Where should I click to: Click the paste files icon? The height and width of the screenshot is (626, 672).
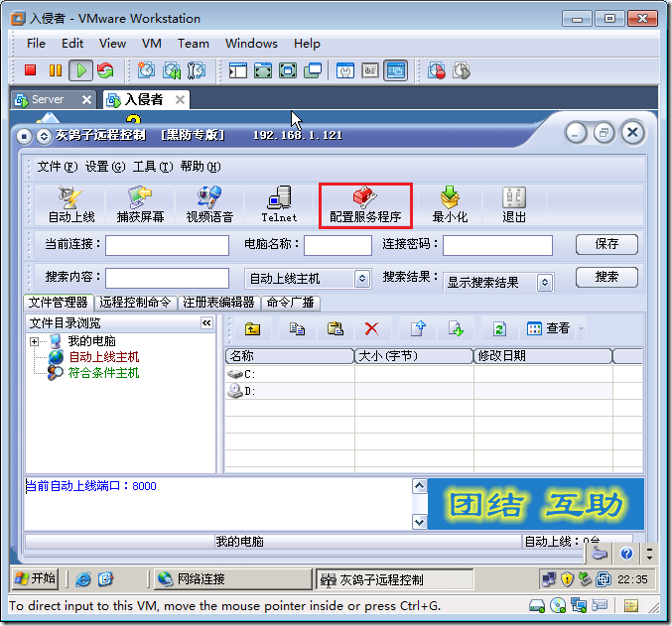pyautogui.click(x=335, y=329)
